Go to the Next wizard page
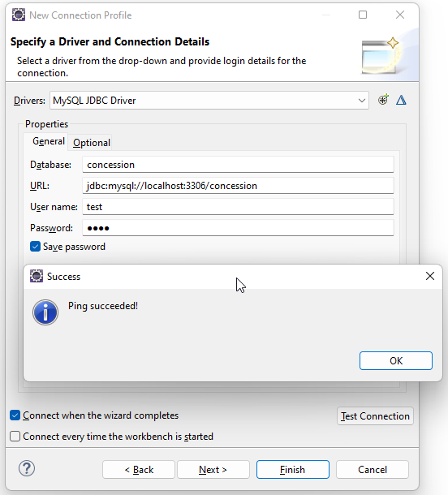This screenshot has height=495, width=448. (213, 469)
